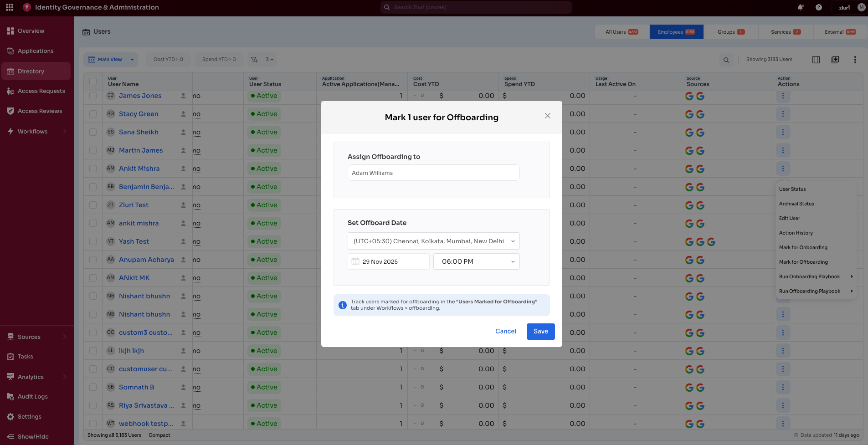Click the 29 Nov 2025 date field
The width and height of the screenshot is (868, 445).
[389, 261]
